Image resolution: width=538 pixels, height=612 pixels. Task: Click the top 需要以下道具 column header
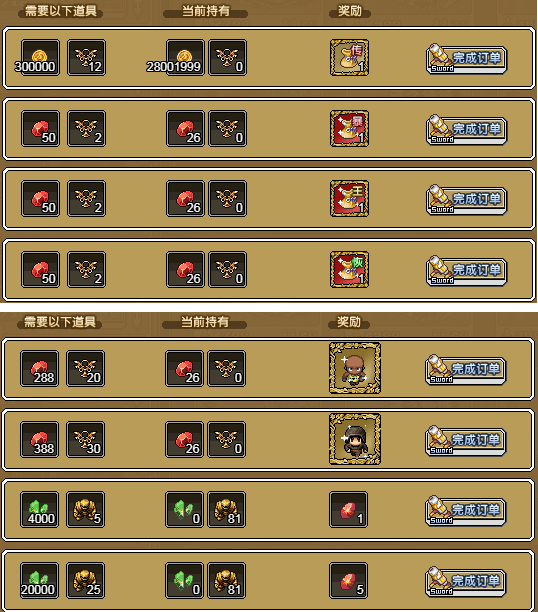point(61,11)
